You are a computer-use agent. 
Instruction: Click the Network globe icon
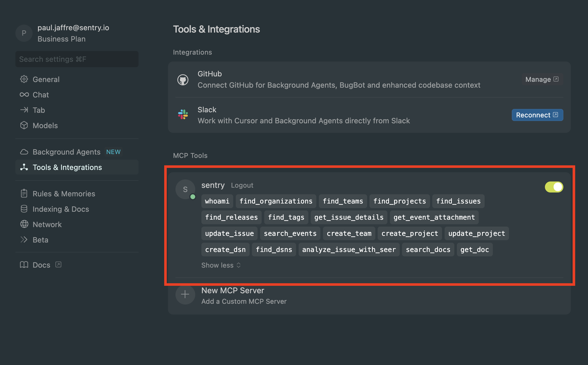click(x=24, y=224)
